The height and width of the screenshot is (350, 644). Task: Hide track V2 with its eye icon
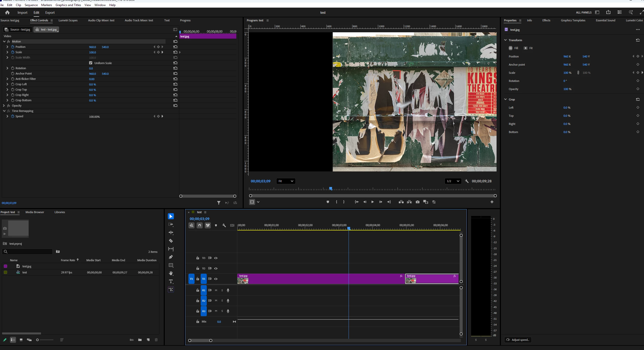pyautogui.click(x=216, y=268)
